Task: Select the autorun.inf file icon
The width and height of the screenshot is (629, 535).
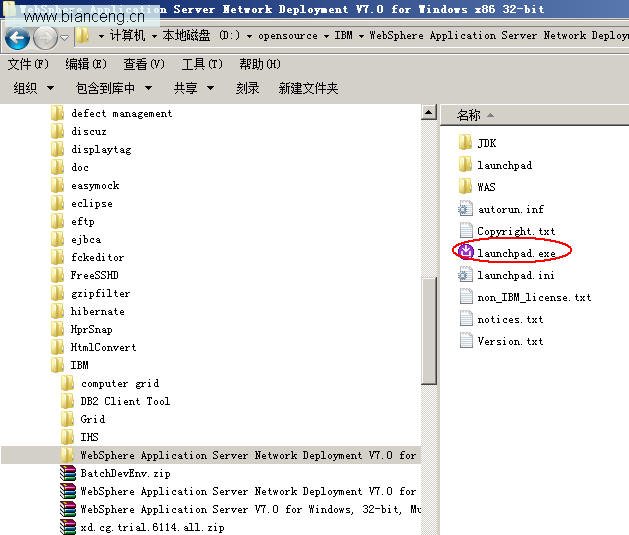Action: click(x=465, y=209)
